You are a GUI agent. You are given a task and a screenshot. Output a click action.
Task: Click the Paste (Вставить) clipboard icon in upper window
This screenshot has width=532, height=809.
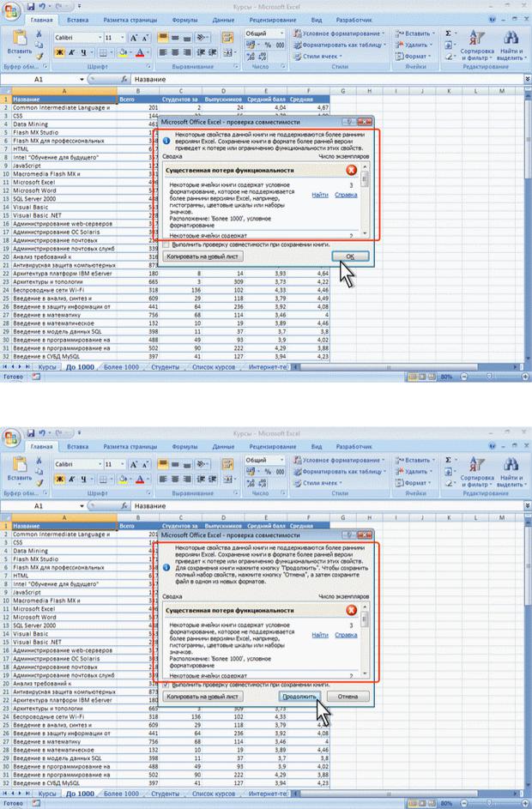point(19,38)
